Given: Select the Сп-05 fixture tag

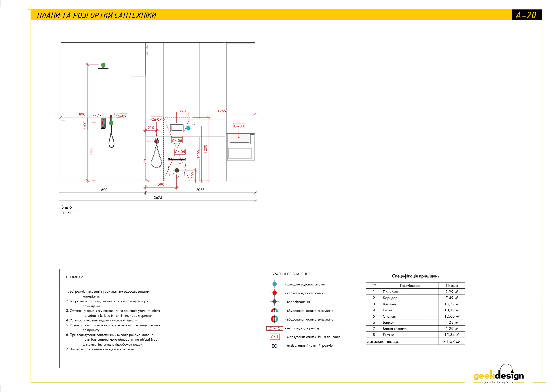Looking at the screenshot, I should (180, 152).
